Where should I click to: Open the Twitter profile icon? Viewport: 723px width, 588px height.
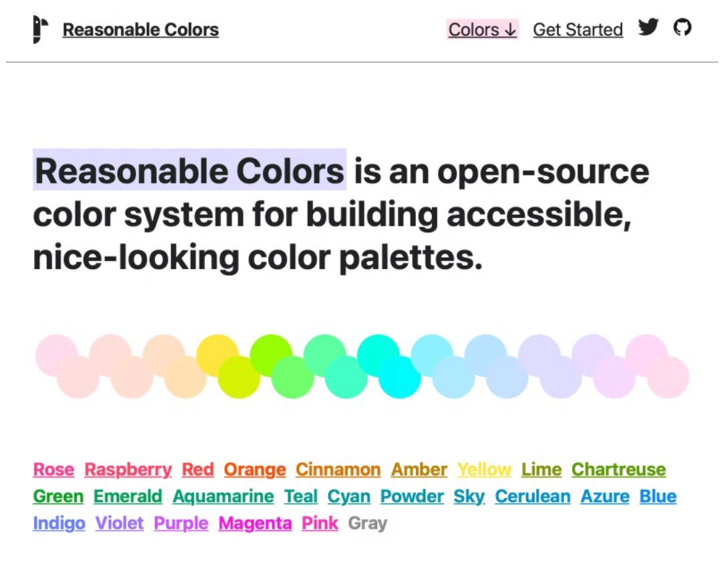(x=648, y=27)
